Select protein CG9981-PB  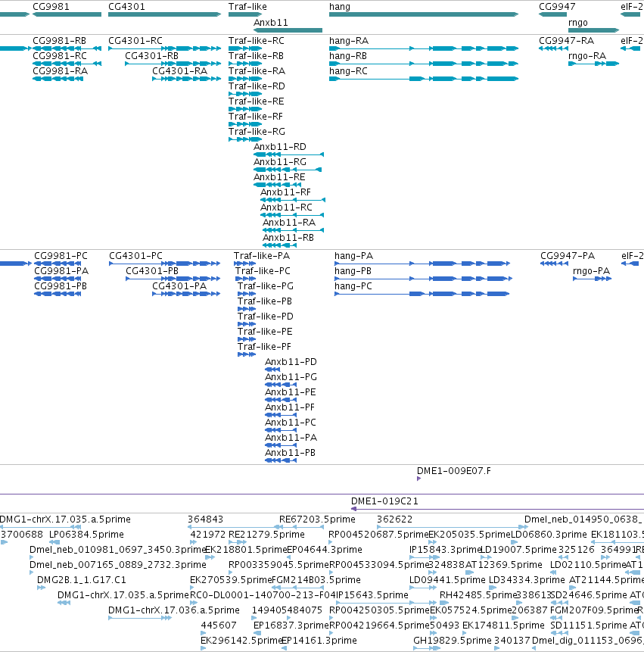58,294
